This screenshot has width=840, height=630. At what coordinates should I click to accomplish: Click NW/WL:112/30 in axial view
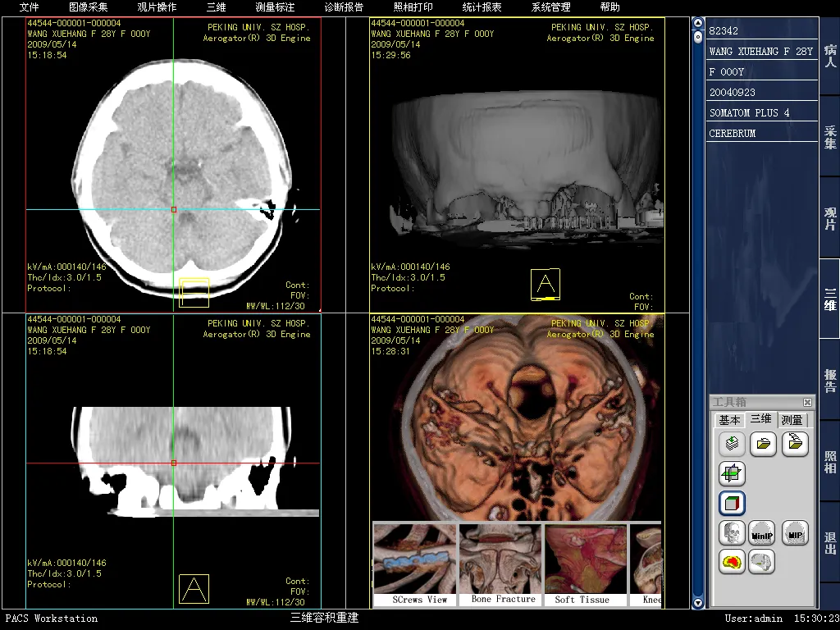[x=276, y=306]
